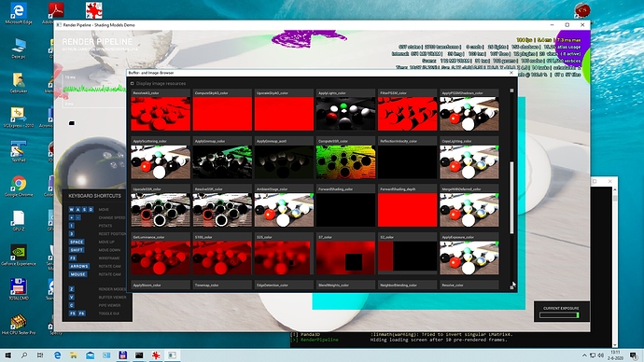Open the MergeWithDeferred_color buffer thumbnail
The image size is (644, 362).
pyautogui.click(x=469, y=210)
